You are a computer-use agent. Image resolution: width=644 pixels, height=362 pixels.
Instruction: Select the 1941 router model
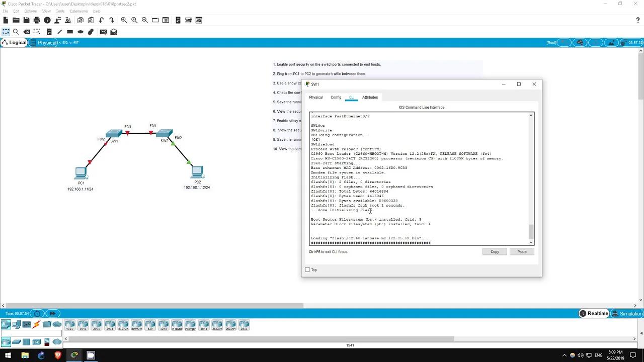tap(83, 324)
